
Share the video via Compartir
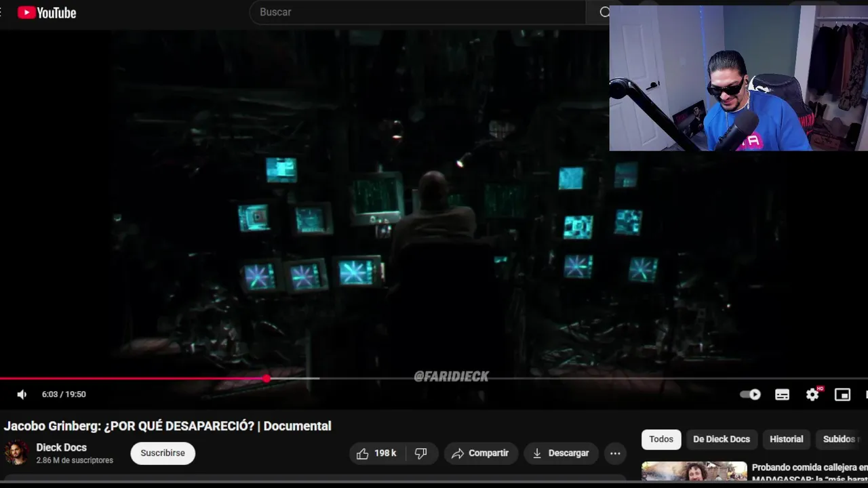tap(480, 453)
